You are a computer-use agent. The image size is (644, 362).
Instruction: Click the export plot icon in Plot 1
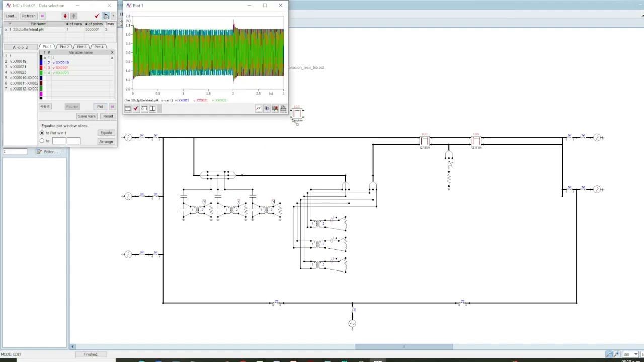[x=275, y=109]
